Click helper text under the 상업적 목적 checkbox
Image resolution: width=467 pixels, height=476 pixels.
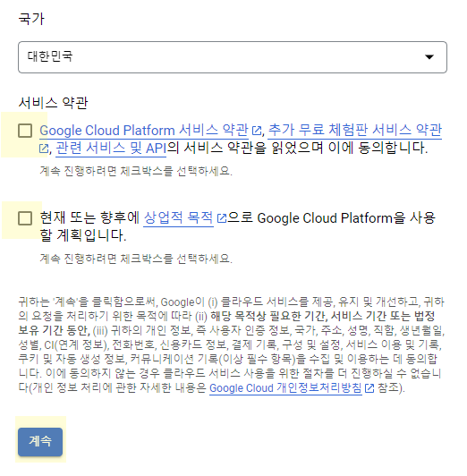pos(136,259)
